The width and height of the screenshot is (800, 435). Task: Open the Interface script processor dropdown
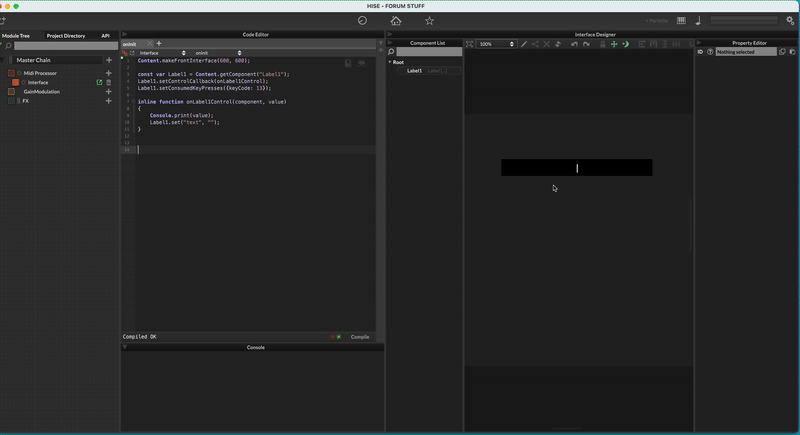pyautogui.click(x=162, y=53)
